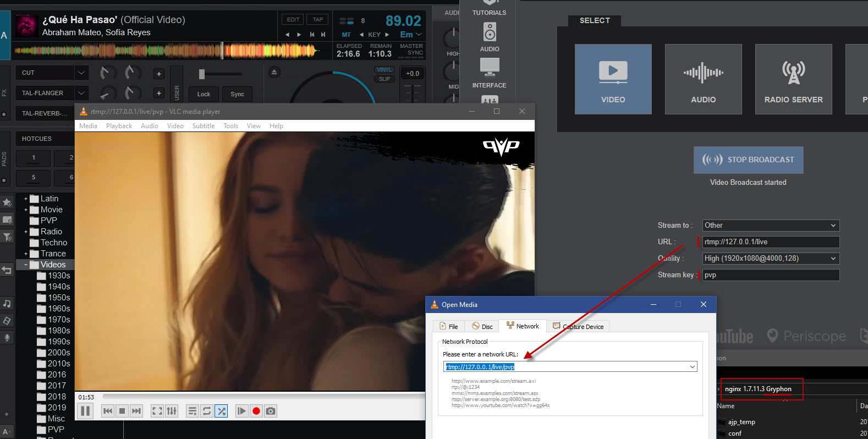The width and height of the screenshot is (868, 439).
Task: Skip to next track in VLC
Action: 136,411
